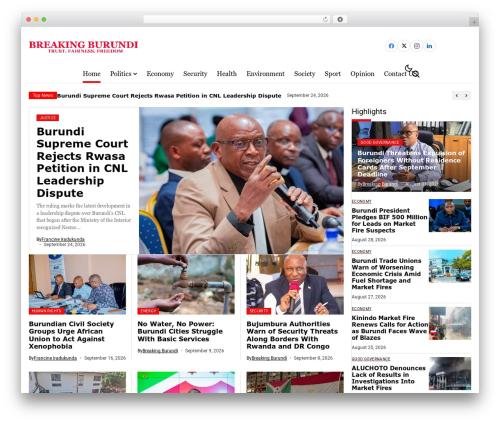Open featured headline Burundi Supreme Court Rejects Rwasa Petition
This screenshot has height=423, width=500.
(x=82, y=162)
